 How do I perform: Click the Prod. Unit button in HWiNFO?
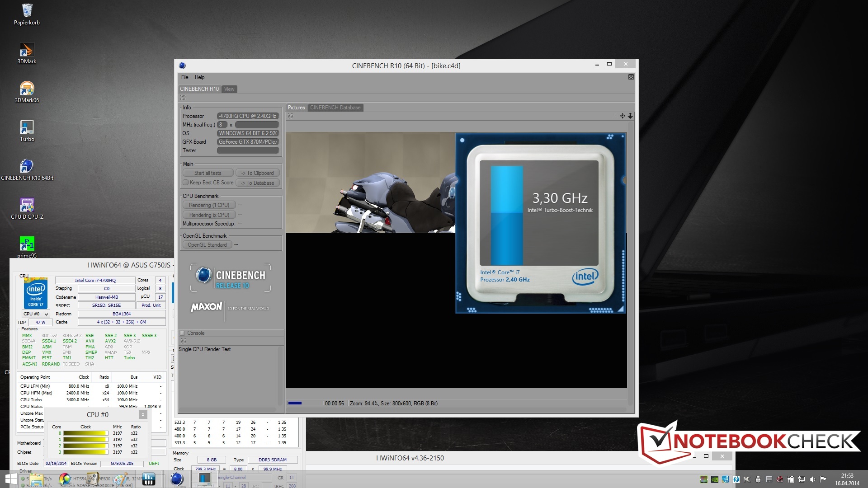pyautogui.click(x=151, y=305)
